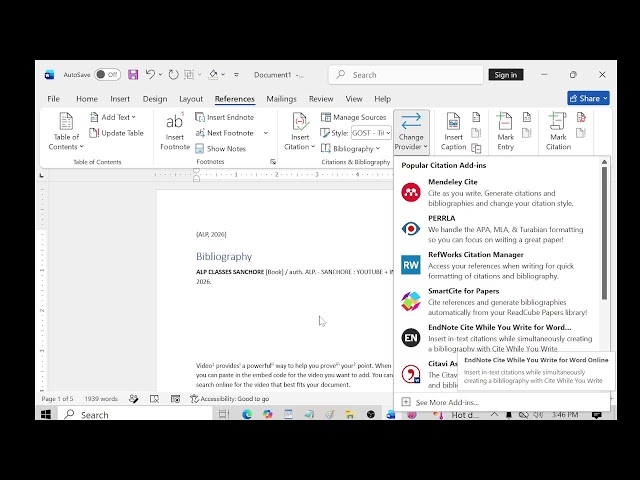Open File Explorer from the taskbar
This screenshot has width=640, height=480.
point(350,415)
